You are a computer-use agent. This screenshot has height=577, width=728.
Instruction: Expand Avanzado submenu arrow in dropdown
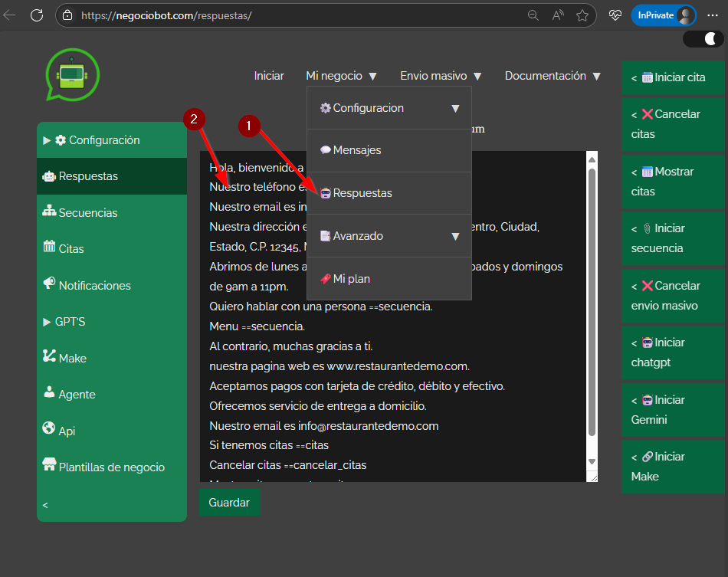(x=455, y=236)
